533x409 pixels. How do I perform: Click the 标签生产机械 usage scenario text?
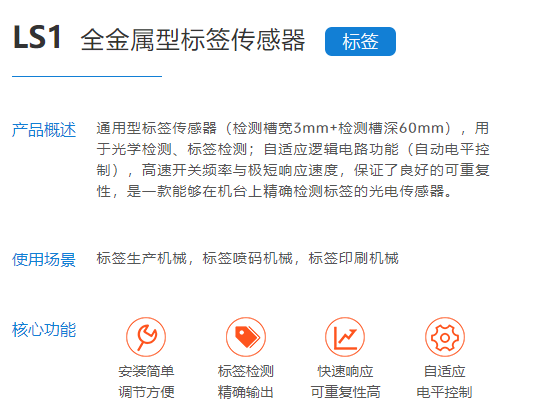click(142, 258)
